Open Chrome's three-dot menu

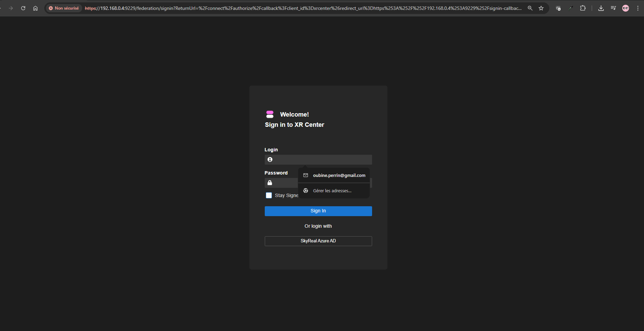coord(638,8)
